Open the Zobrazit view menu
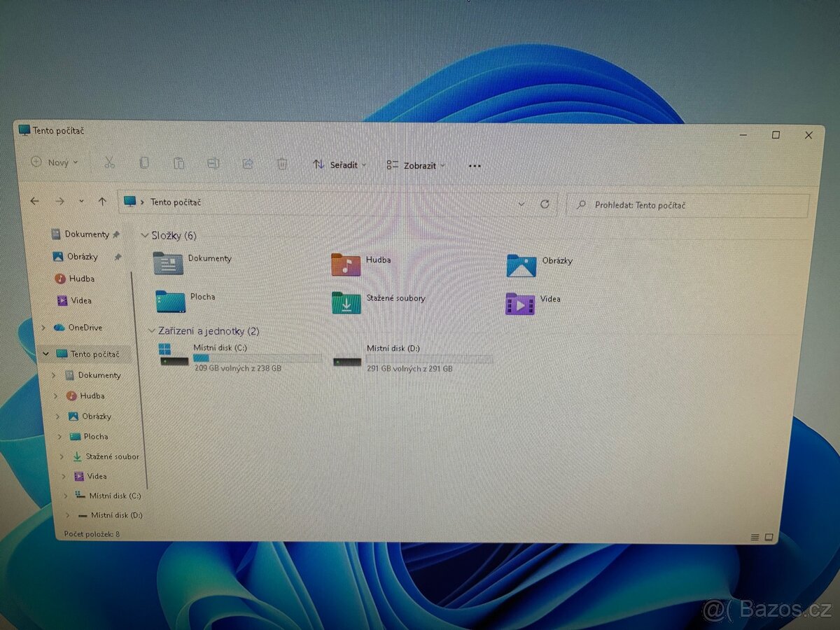Screen dimensions: 840x630 (x=415, y=165)
